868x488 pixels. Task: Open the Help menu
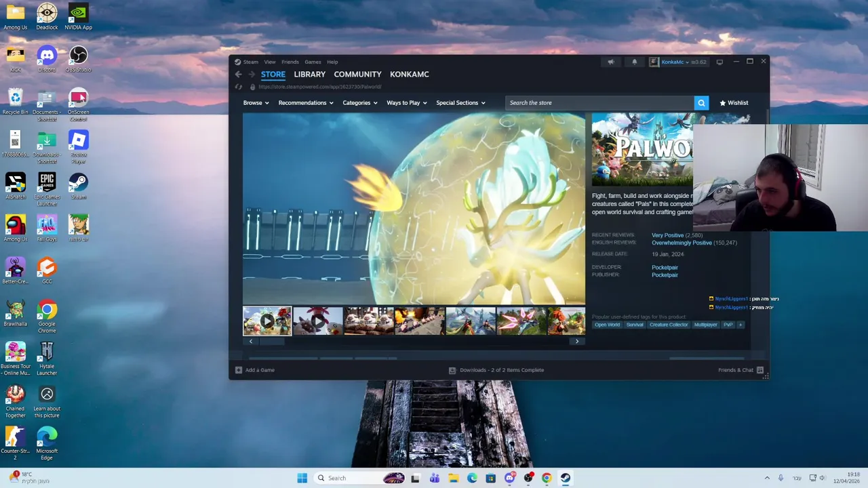tap(332, 62)
